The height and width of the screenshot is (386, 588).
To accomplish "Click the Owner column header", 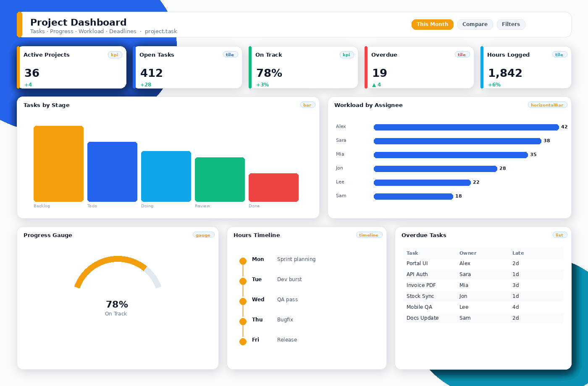I will 468,253.
